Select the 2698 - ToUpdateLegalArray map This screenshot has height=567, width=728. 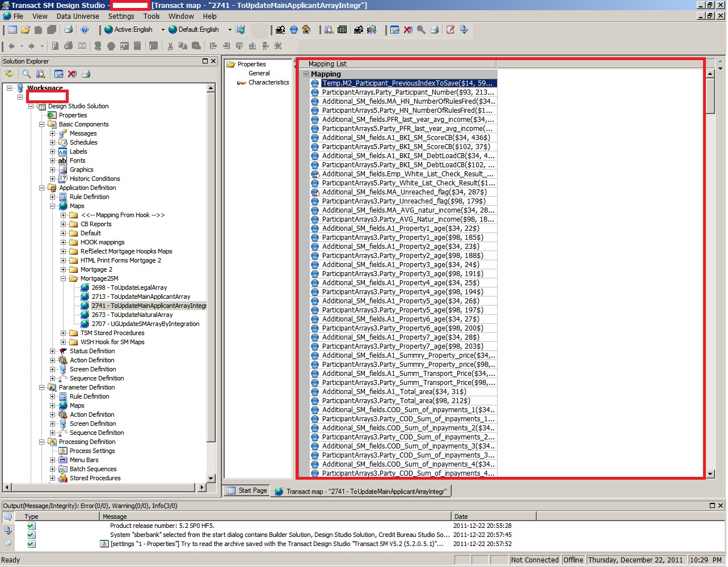click(x=129, y=287)
